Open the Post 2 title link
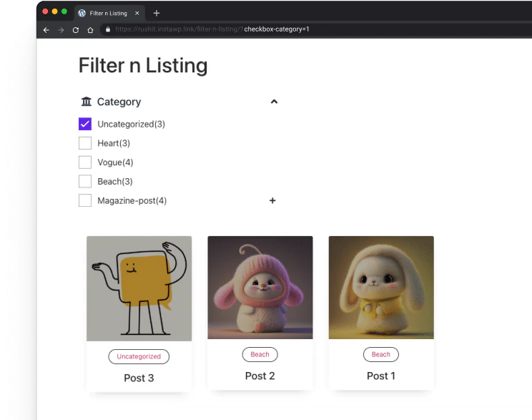 260,376
